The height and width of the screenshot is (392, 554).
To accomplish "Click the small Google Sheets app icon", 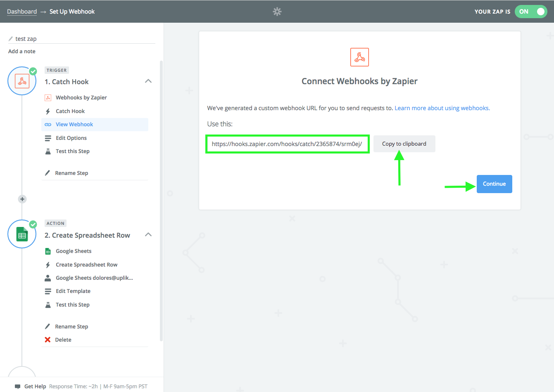I will point(48,251).
